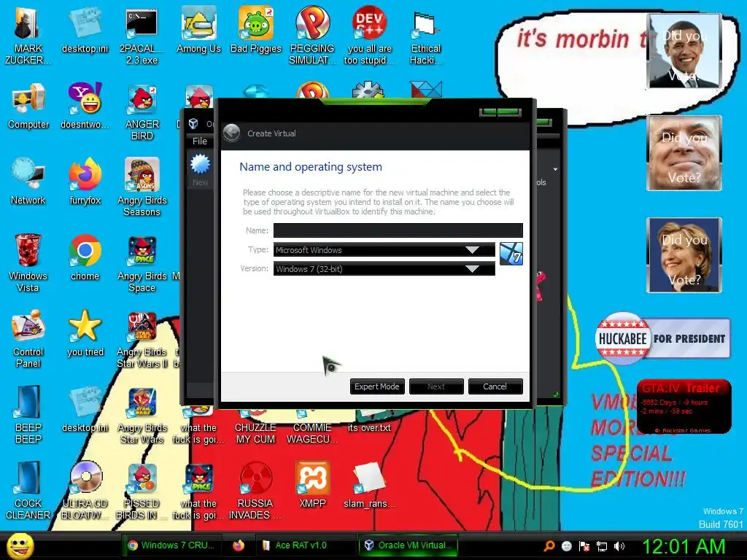
Task: Open the CHUZZLE MY CUM desktop icon label
Action: pos(256,433)
